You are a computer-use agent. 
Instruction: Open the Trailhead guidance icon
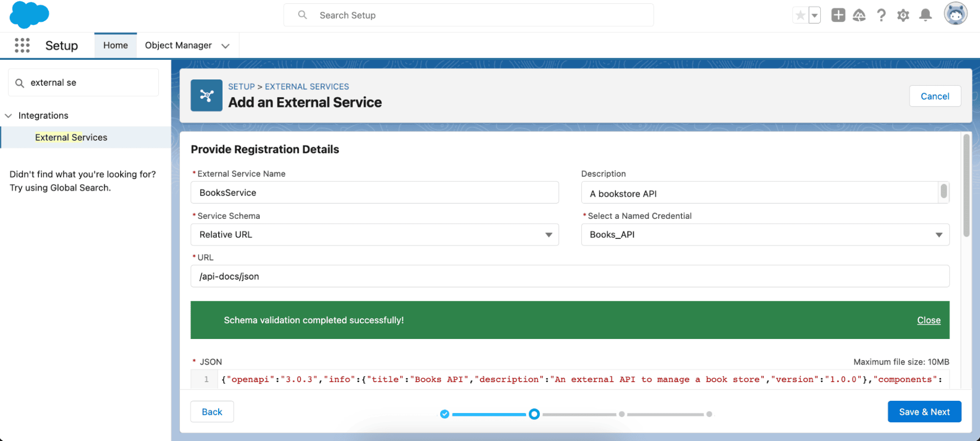tap(859, 15)
